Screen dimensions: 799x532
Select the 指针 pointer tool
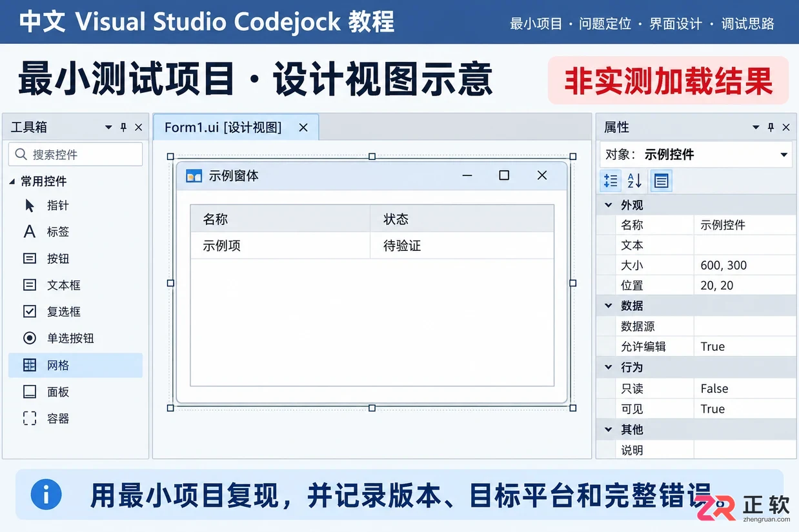point(76,206)
